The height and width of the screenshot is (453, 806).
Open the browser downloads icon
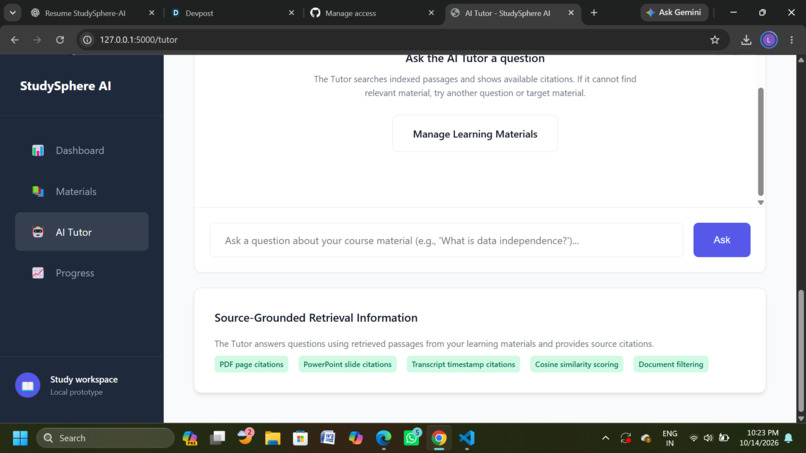746,40
